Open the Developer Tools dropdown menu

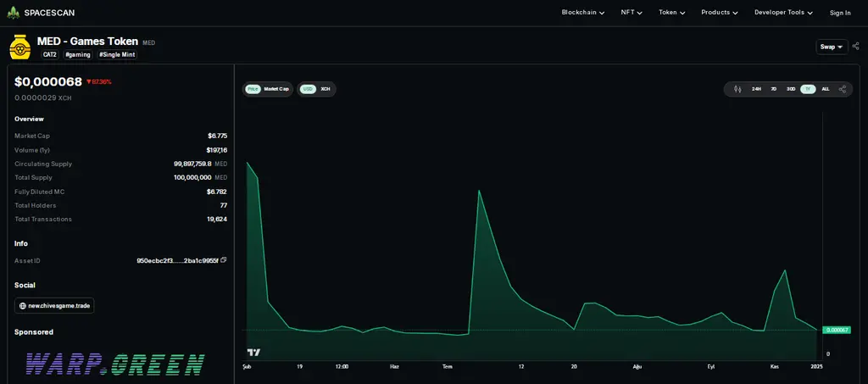(x=784, y=12)
